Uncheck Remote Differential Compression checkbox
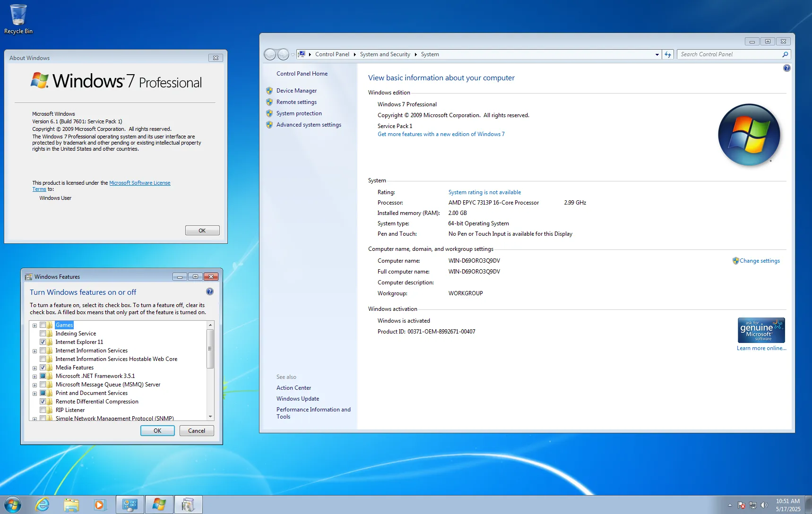 click(x=43, y=402)
